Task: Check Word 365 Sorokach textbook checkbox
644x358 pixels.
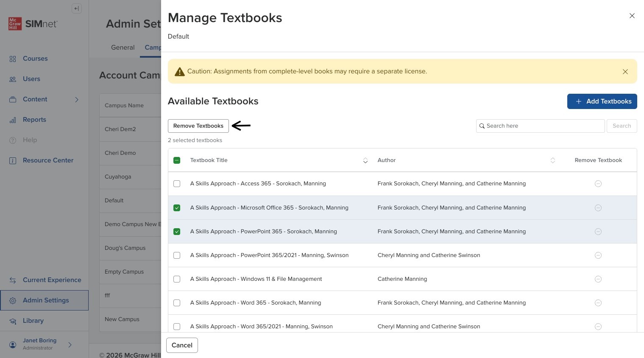Action: coord(177,303)
